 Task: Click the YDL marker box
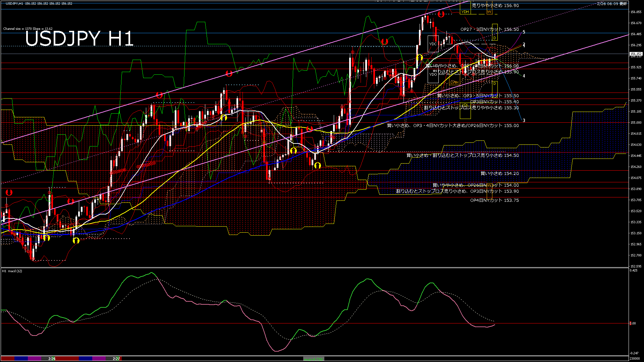(x=465, y=105)
